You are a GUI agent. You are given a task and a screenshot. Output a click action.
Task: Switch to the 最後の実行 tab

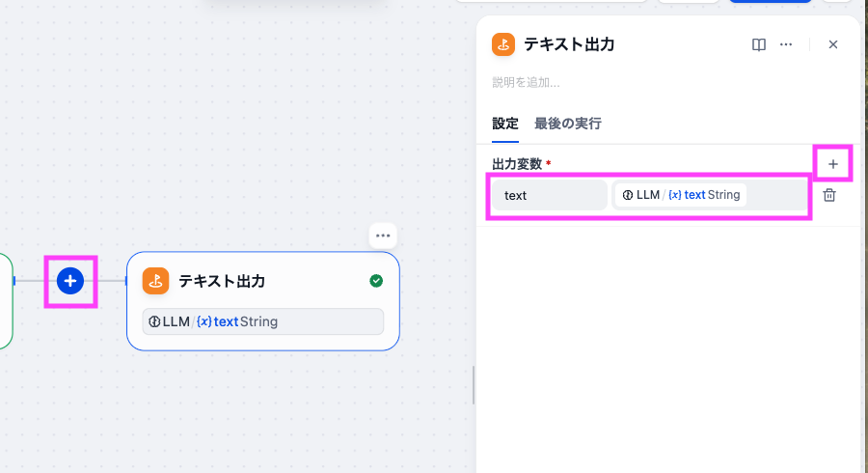tap(568, 124)
